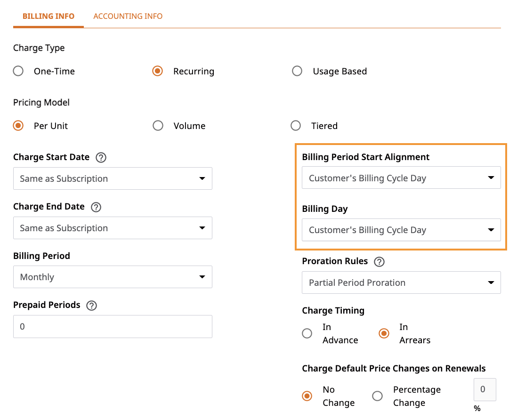Select Percentage Change on renewals
The image size is (517, 420).
tap(377, 396)
